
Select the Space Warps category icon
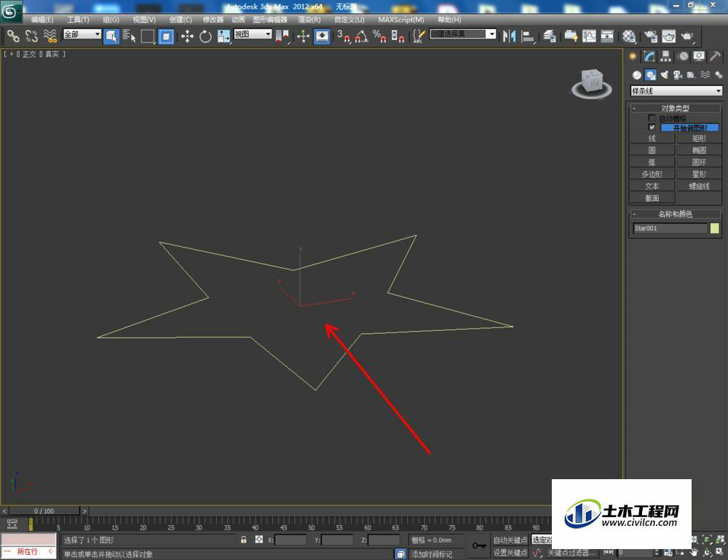coord(705,75)
